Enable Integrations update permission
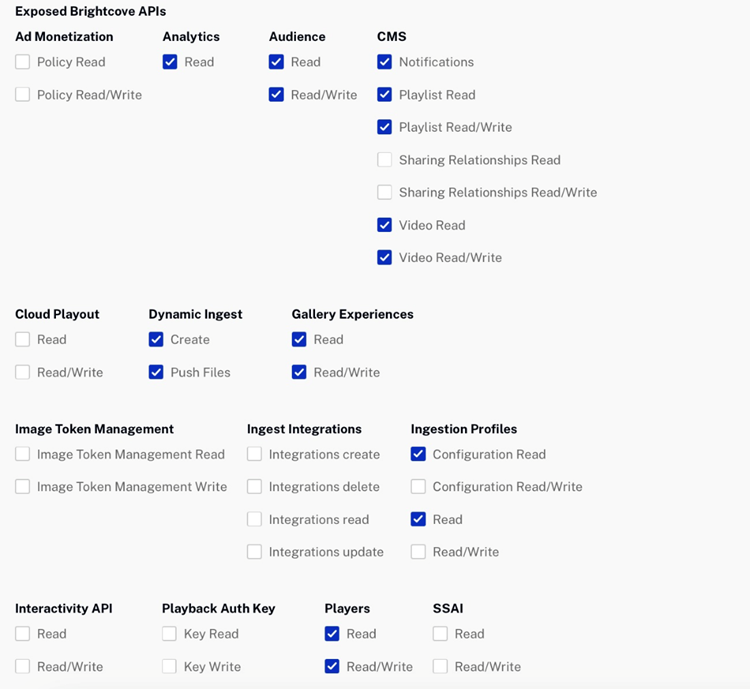Viewport: 750px width, 689px height. point(255,552)
